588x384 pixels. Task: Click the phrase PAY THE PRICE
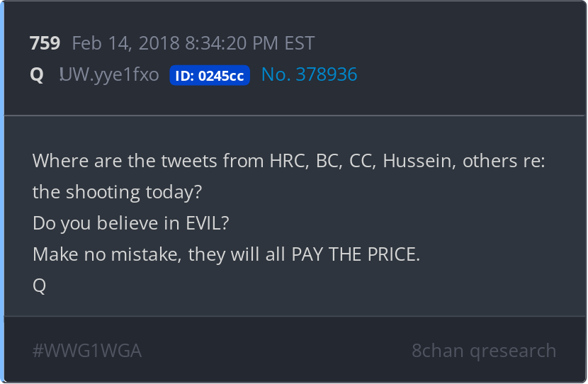click(x=356, y=254)
